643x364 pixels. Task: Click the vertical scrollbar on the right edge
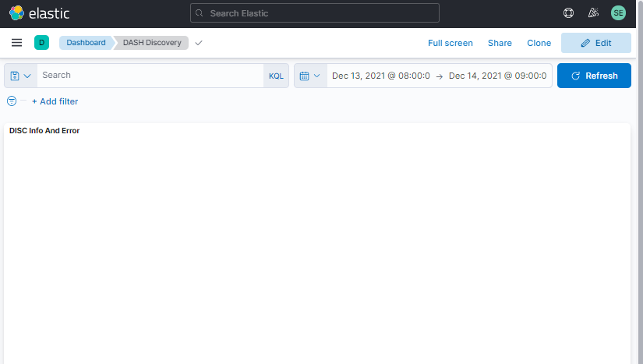pos(640,182)
